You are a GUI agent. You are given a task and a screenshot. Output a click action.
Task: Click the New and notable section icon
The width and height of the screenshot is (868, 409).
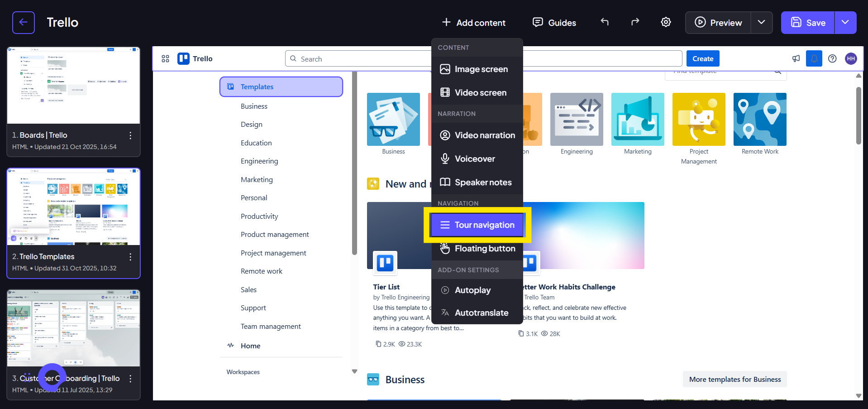click(x=373, y=184)
